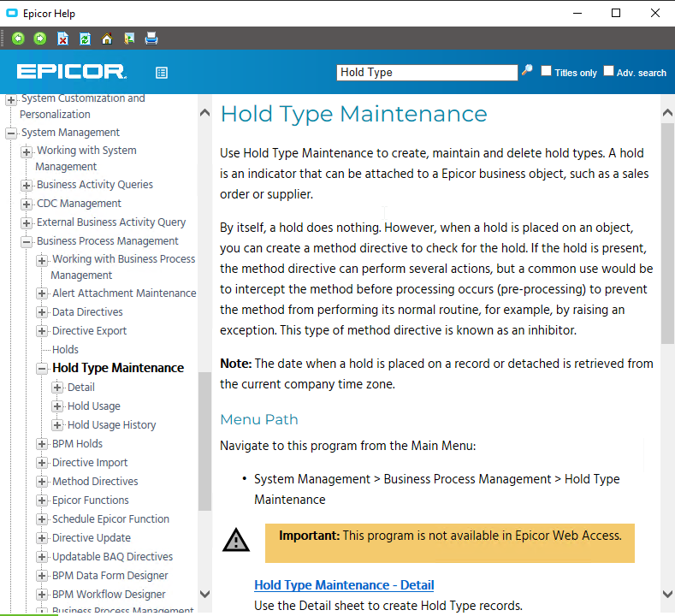Click the tree panel scrollbar thumb
675x616 pixels.
click(x=205, y=441)
